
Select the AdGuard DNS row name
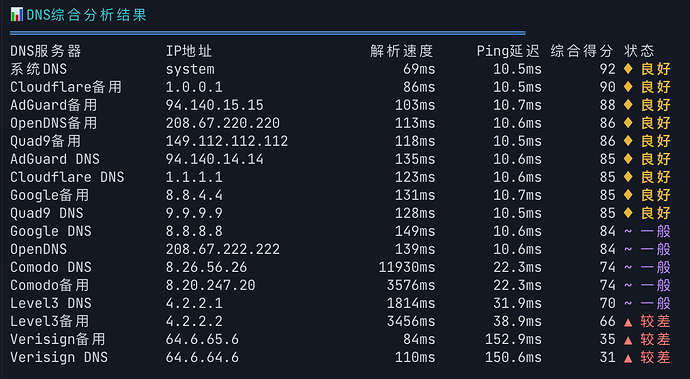pyautogui.click(x=55, y=159)
